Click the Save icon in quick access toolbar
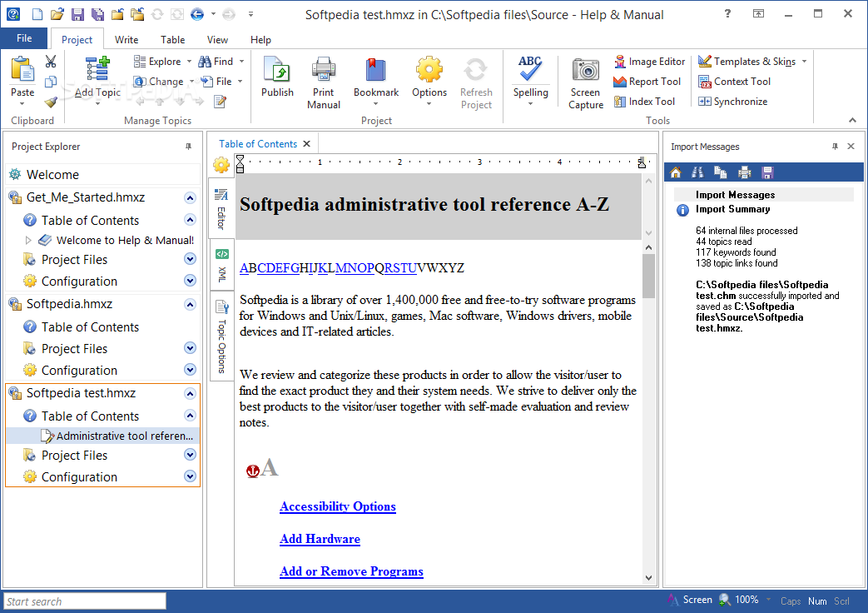Viewport: 868px width, 613px height. click(77, 14)
